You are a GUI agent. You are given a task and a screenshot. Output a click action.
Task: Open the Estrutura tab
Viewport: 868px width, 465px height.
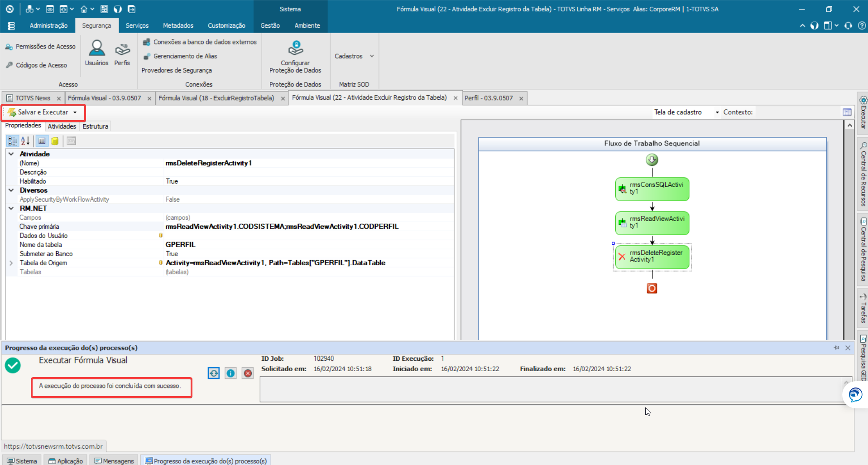tap(96, 126)
